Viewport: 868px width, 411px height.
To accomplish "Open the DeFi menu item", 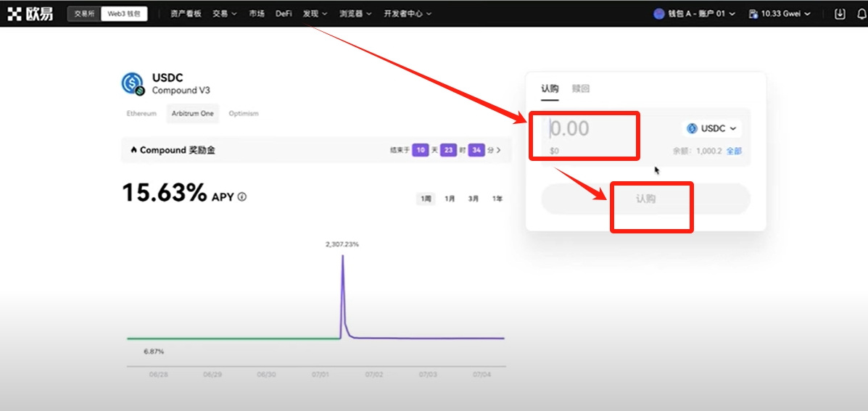I will [284, 14].
